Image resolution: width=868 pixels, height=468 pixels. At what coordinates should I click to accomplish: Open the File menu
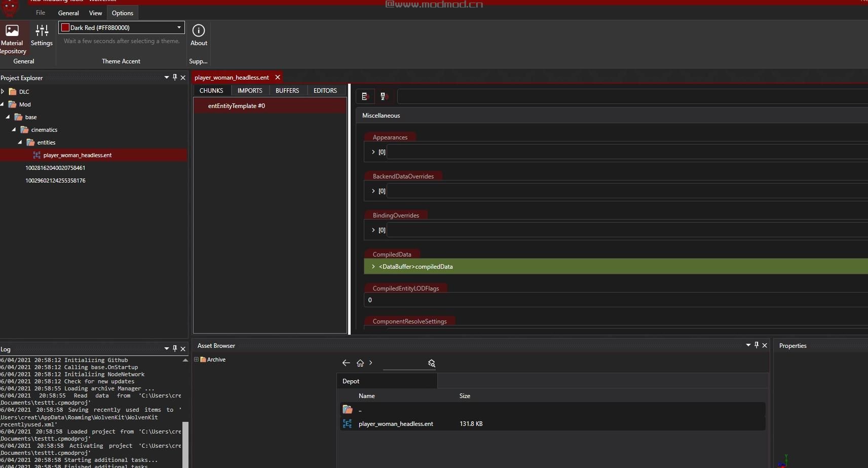point(41,13)
